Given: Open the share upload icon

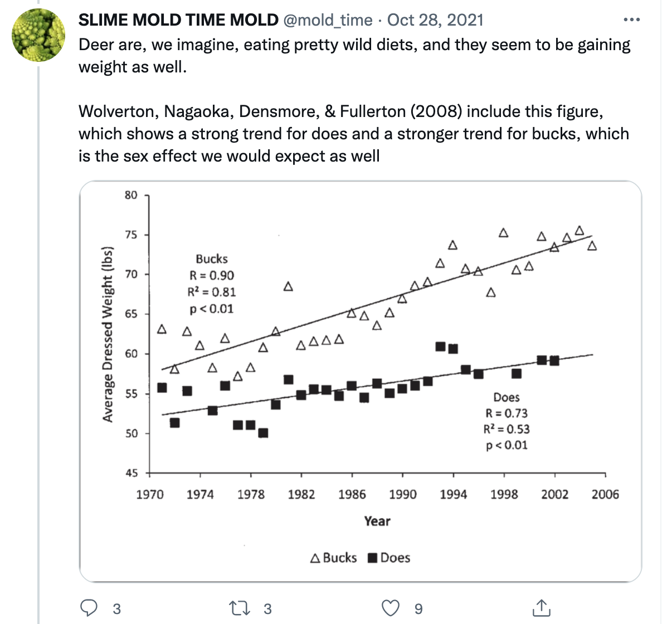Looking at the screenshot, I should (541, 608).
